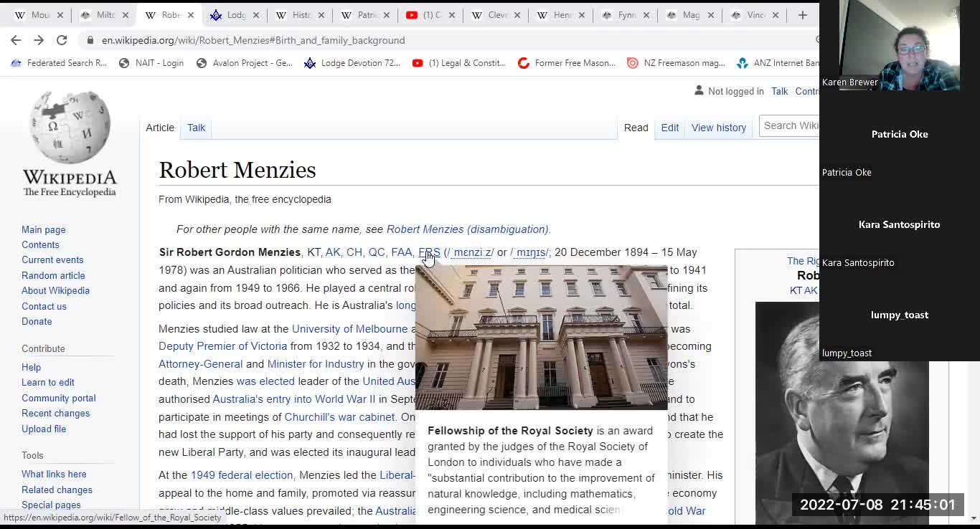Open the Talk tab of article
This screenshot has width=980, height=529.
click(x=196, y=128)
